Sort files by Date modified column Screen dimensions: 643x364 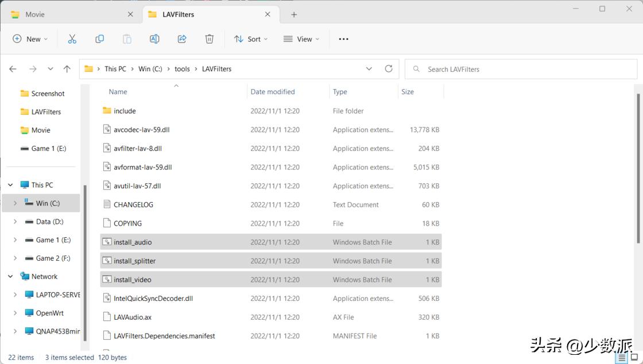coord(273,92)
